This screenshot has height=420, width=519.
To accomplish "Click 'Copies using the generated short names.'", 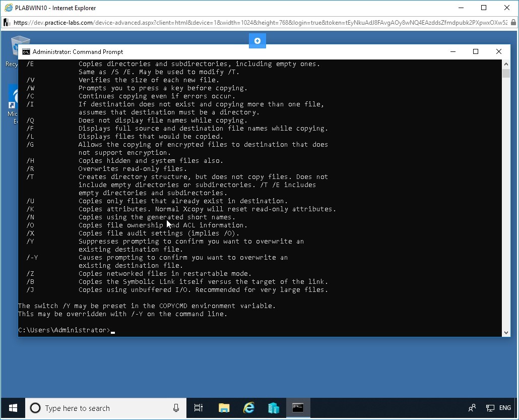I will click(157, 217).
